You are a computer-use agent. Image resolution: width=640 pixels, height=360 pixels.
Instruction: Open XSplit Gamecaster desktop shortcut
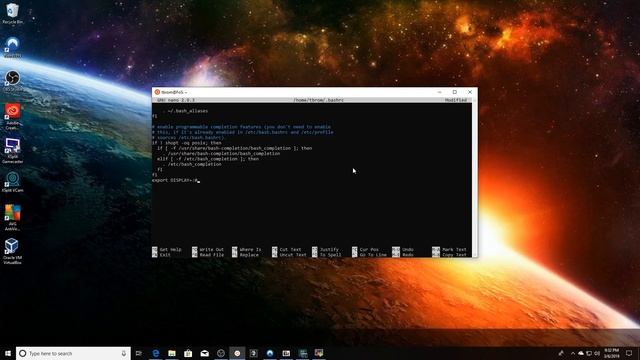coord(12,150)
